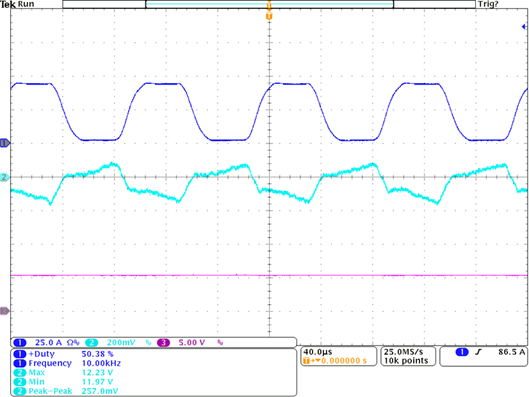Click the blue trigger level arrow at right edge
529x397 pixels.
tap(524, 27)
